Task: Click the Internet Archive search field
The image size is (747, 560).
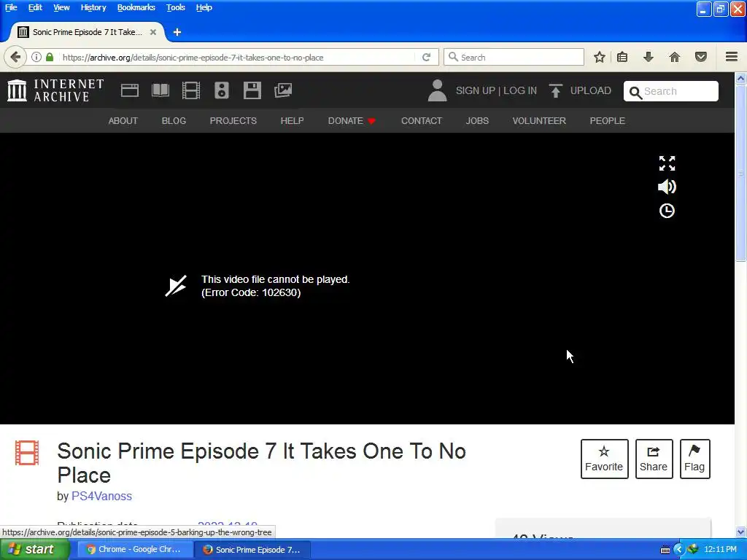Action: point(671,91)
